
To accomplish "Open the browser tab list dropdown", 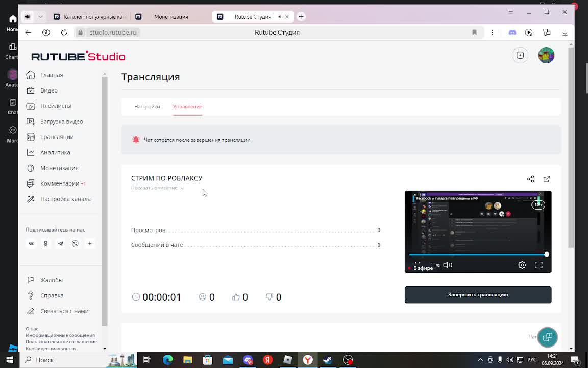I will [x=40, y=17].
